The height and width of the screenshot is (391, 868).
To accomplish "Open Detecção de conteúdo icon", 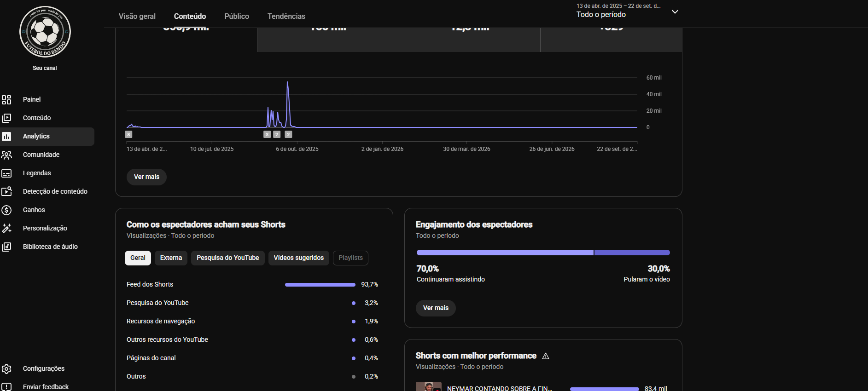I will (x=6, y=191).
